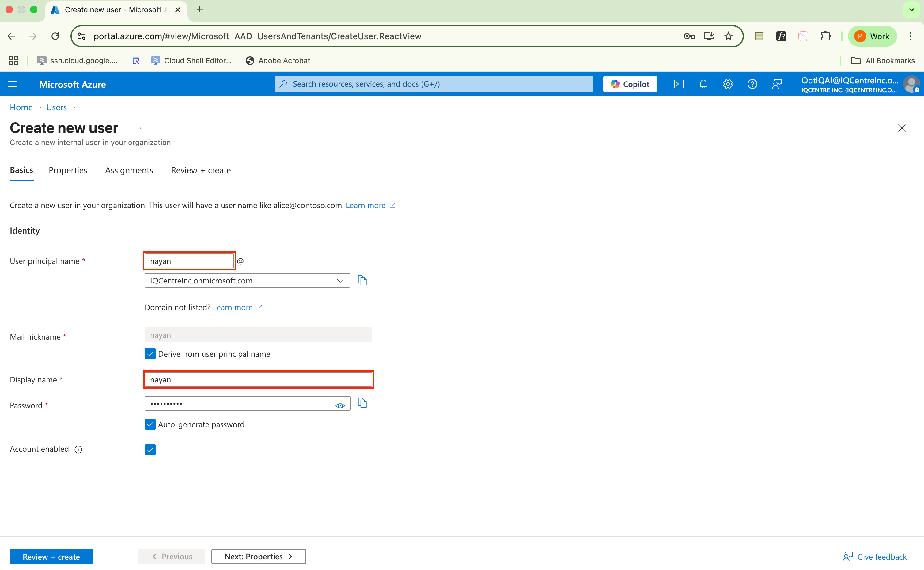Click the install app icon in address bar
This screenshot has height=570, width=924.
point(709,36)
